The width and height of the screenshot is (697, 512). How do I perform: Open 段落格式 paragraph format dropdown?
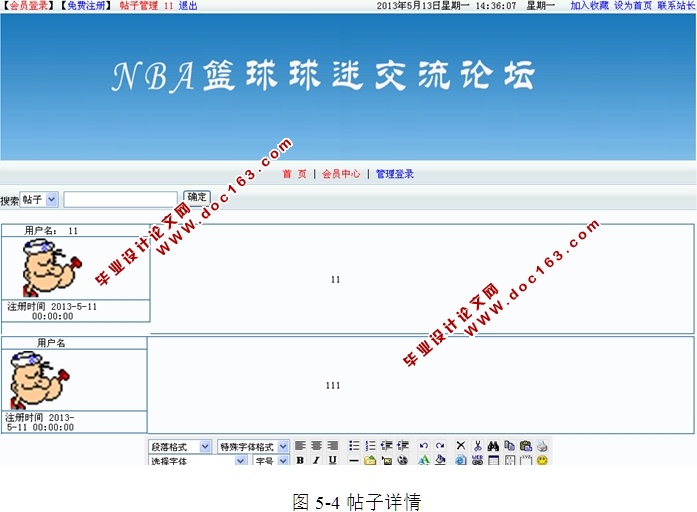pyautogui.click(x=180, y=446)
